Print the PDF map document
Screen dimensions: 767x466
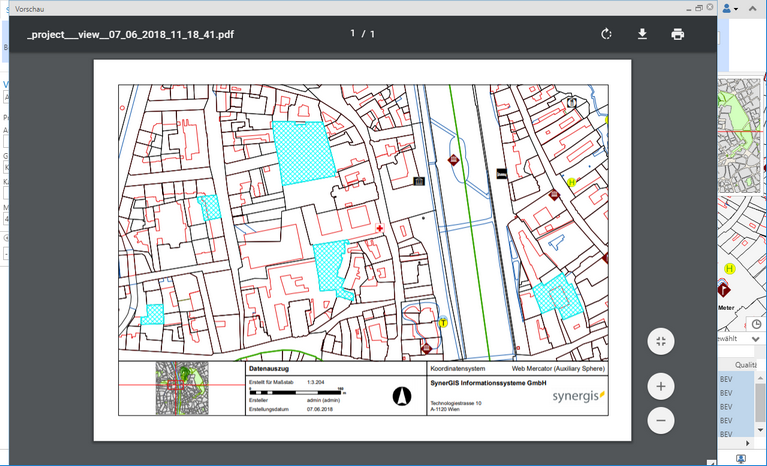coord(678,34)
